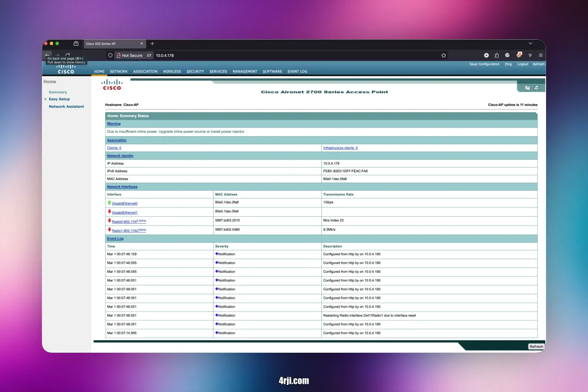Click the shield icon in address bar
The height and width of the screenshot is (392, 588).
point(110,55)
